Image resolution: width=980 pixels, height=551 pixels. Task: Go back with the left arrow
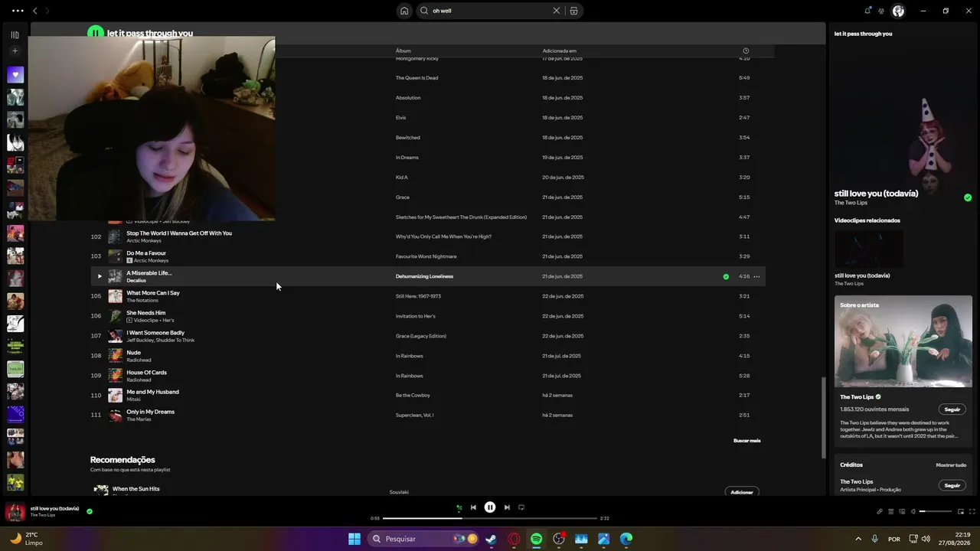pos(34,11)
